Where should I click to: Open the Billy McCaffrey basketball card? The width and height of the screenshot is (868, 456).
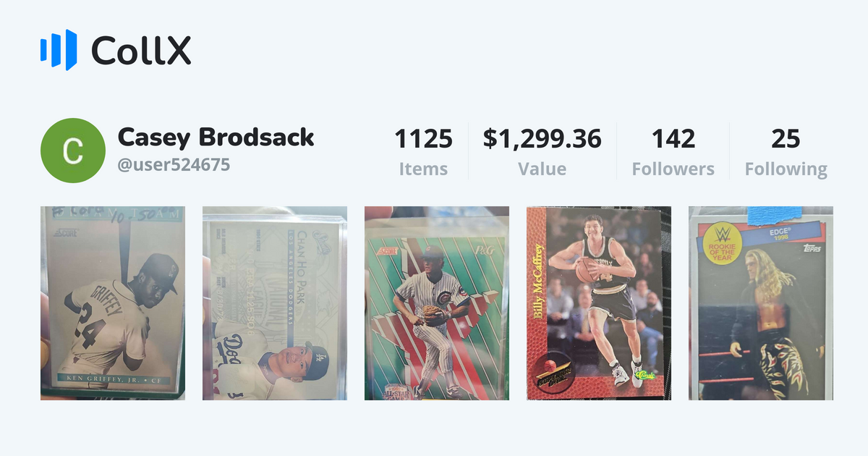(599, 303)
